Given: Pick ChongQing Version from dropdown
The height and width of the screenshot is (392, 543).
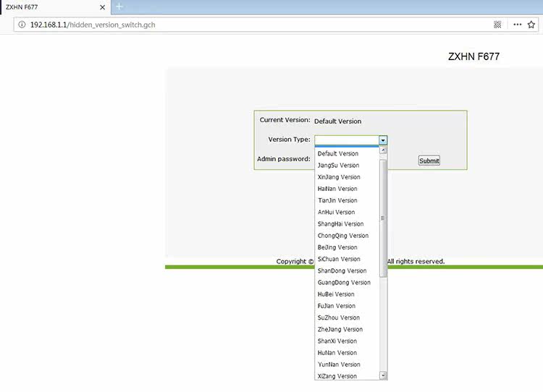Looking at the screenshot, I should [347, 236].
